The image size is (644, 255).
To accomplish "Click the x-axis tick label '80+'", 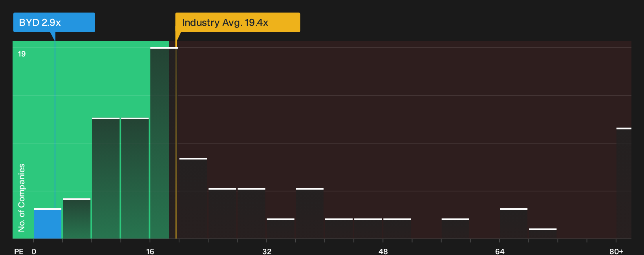I will [x=617, y=251].
